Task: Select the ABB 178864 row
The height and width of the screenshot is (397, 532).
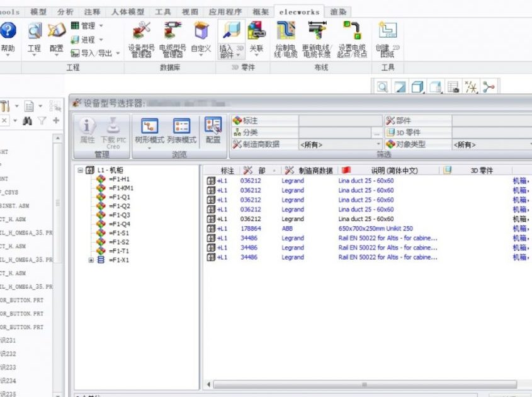Action: tap(368, 229)
